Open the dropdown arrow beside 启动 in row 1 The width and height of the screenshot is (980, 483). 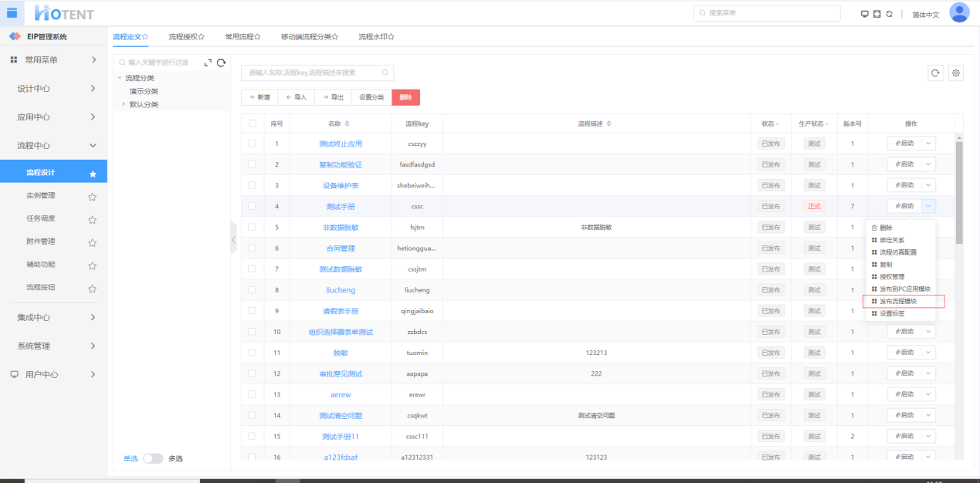point(928,144)
